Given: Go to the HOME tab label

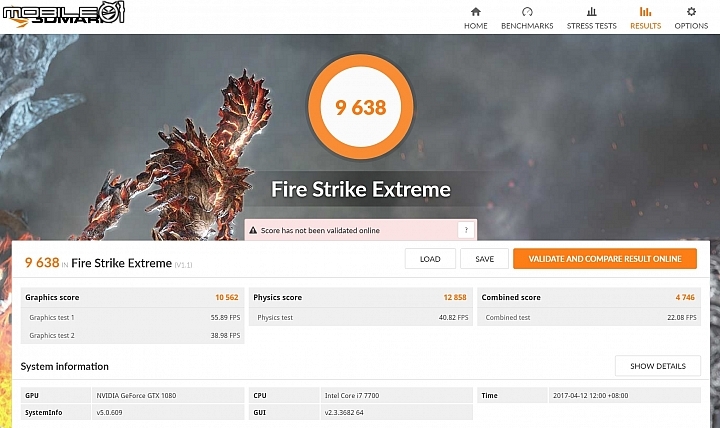Looking at the screenshot, I should [476, 26].
